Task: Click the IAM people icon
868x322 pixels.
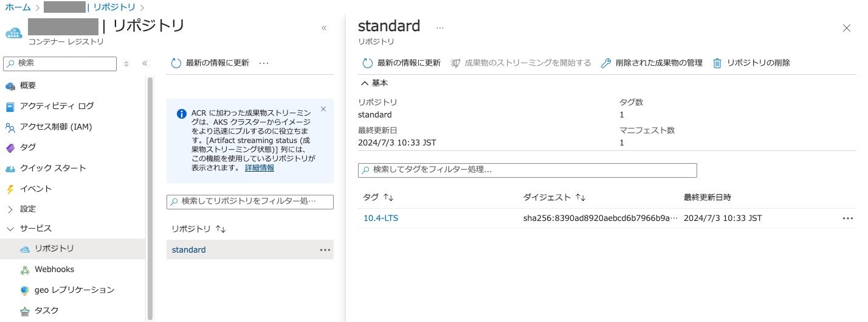Action: [x=10, y=127]
